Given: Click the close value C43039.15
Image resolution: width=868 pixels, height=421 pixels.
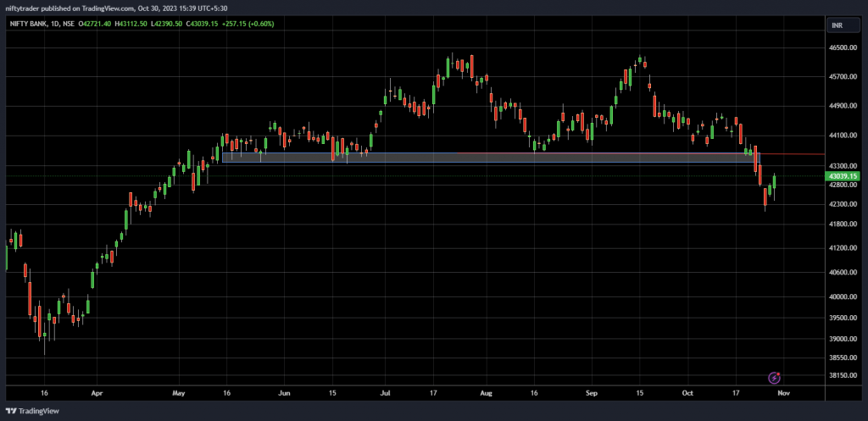Looking at the screenshot, I should pyautogui.click(x=202, y=24).
